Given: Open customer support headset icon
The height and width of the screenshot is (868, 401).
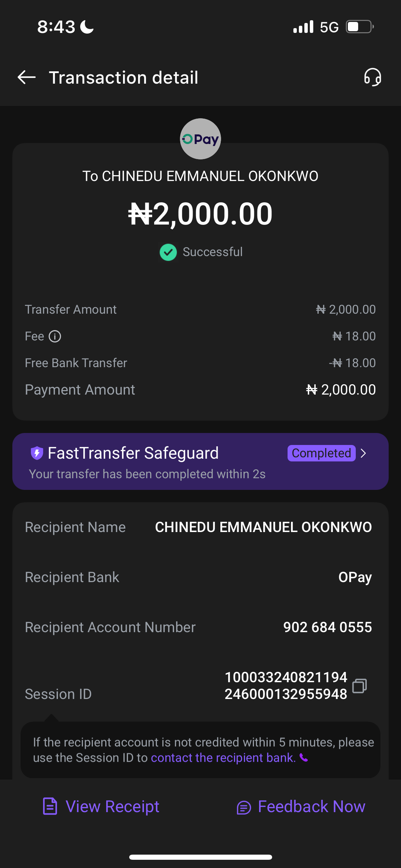Looking at the screenshot, I should click(x=373, y=77).
